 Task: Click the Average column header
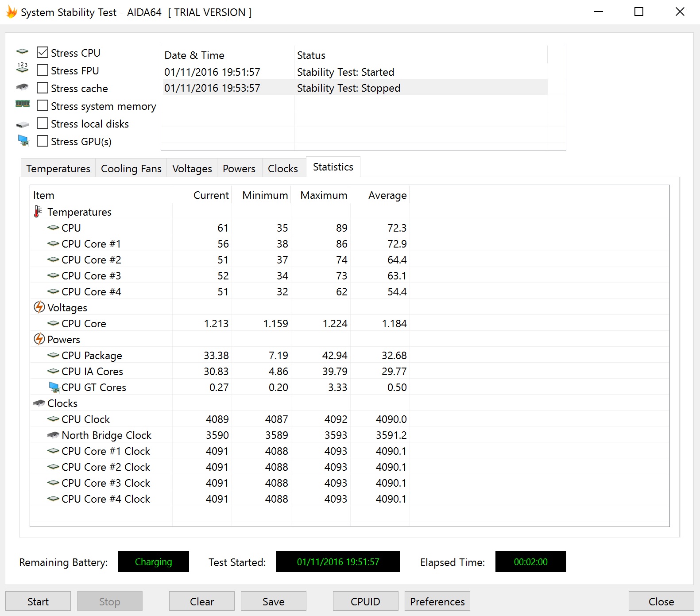(x=380, y=195)
